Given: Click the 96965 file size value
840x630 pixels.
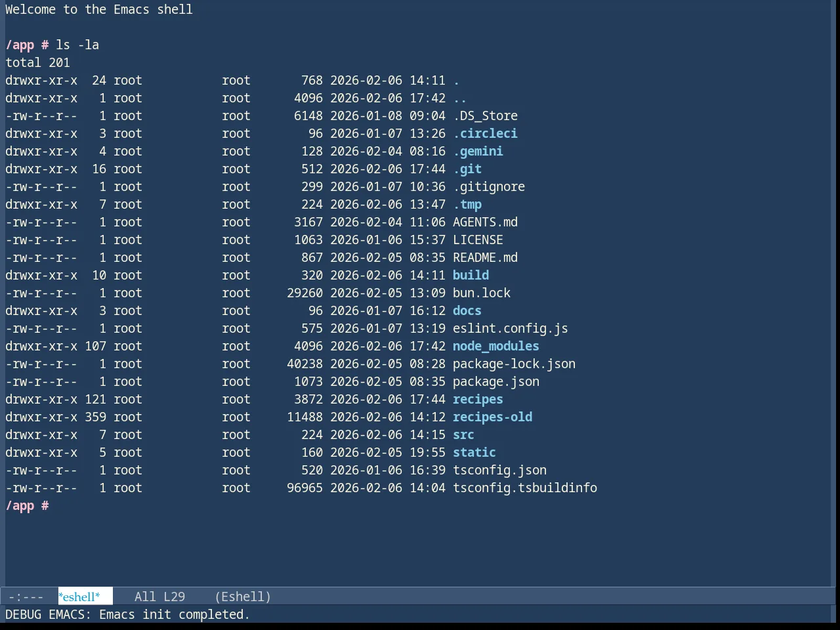Looking at the screenshot, I should (304, 488).
